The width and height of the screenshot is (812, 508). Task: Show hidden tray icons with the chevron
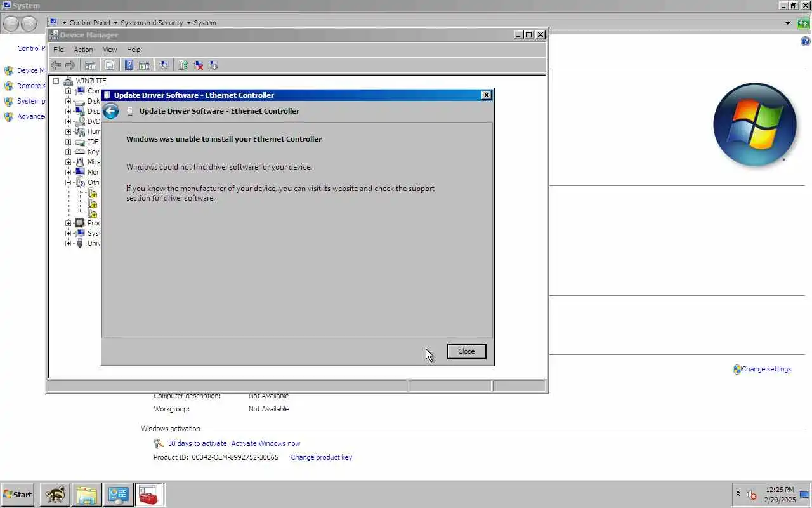point(738,494)
